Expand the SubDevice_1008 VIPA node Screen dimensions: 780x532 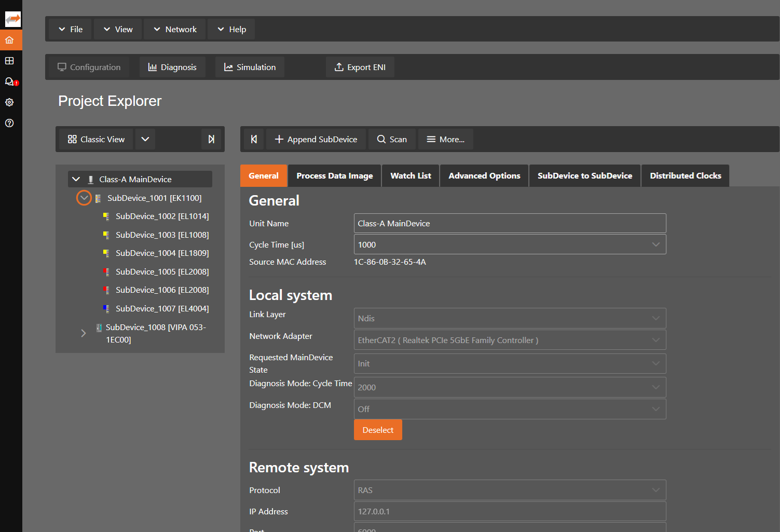(83, 333)
